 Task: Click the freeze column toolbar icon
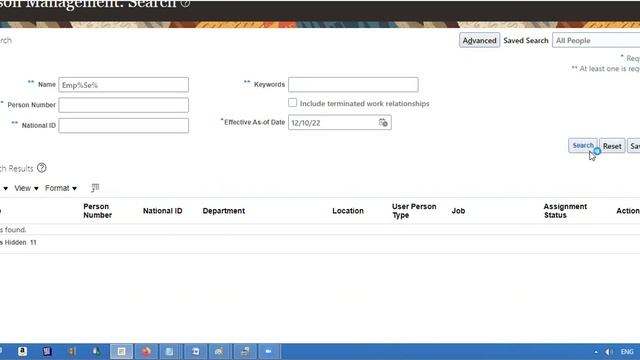click(x=95, y=188)
